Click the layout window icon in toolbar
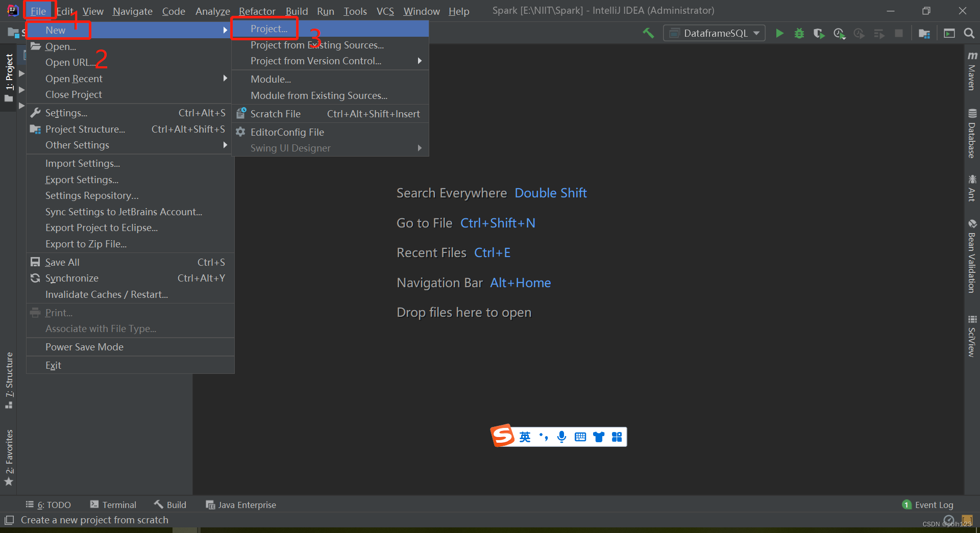 949,33
